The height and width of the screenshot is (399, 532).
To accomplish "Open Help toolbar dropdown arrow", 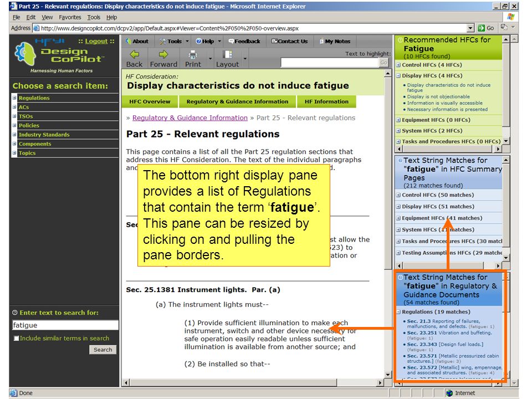I will point(219,41).
